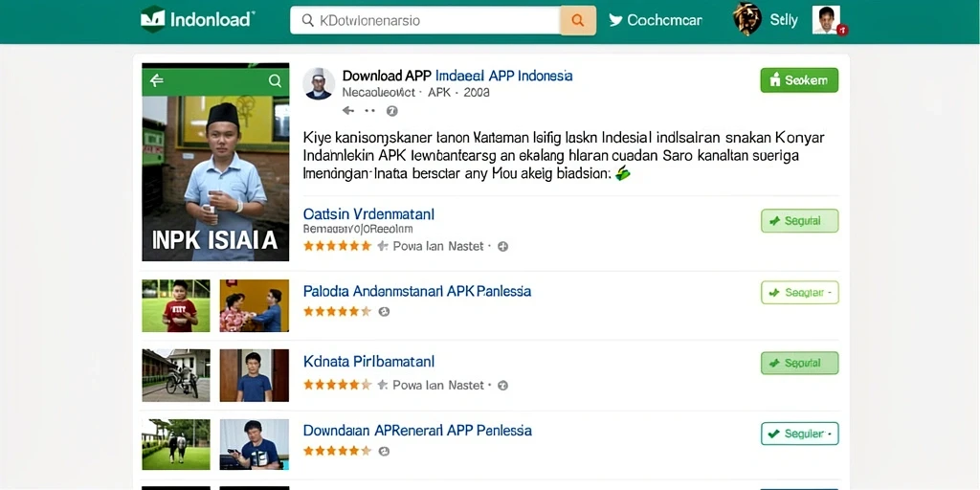Click the Seguler button for Downdaian APRenerarl

click(x=799, y=434)
